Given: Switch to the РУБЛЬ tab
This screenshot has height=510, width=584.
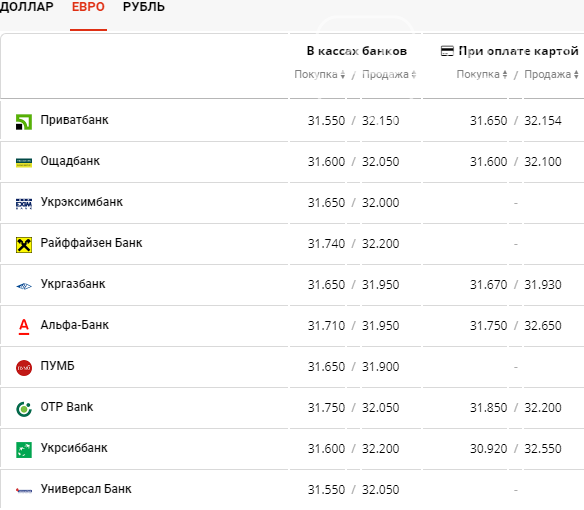Looking at the screenshot, I should [x=144, y=7].
